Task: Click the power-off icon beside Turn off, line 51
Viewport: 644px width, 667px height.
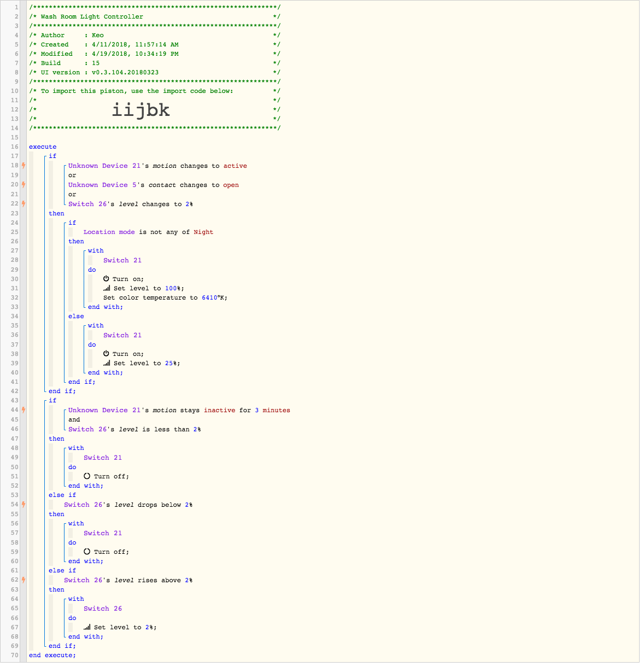Action: pyautogui.click(x=87, y=476)
